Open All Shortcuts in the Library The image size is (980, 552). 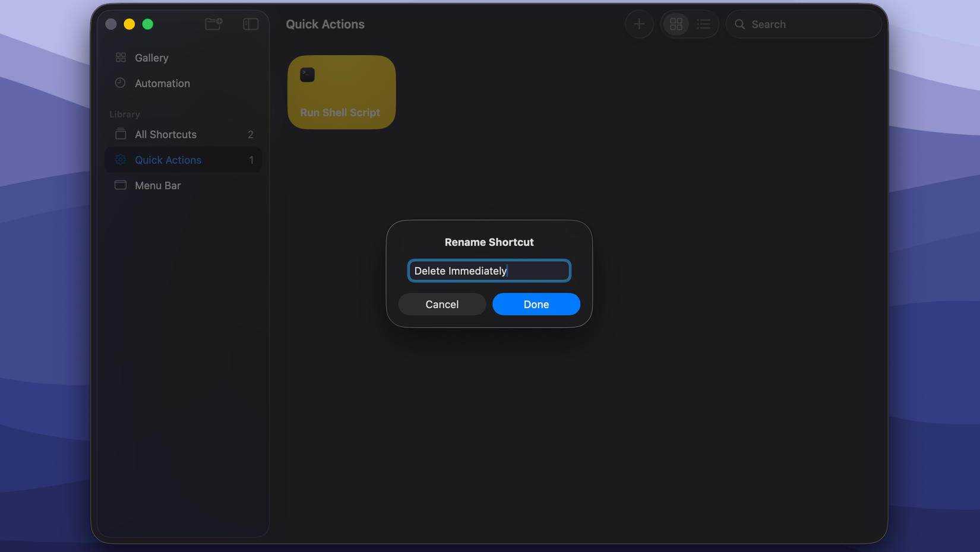point(166,134)
